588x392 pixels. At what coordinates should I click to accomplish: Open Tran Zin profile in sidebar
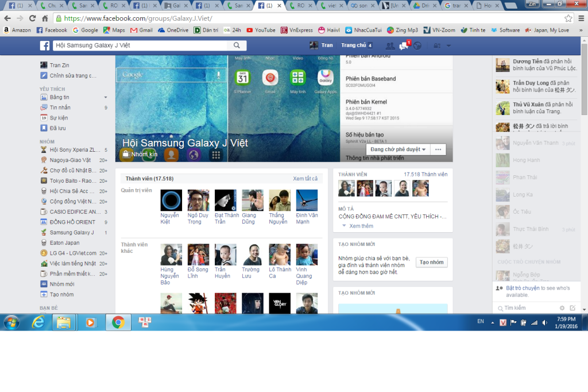[55, 65]
